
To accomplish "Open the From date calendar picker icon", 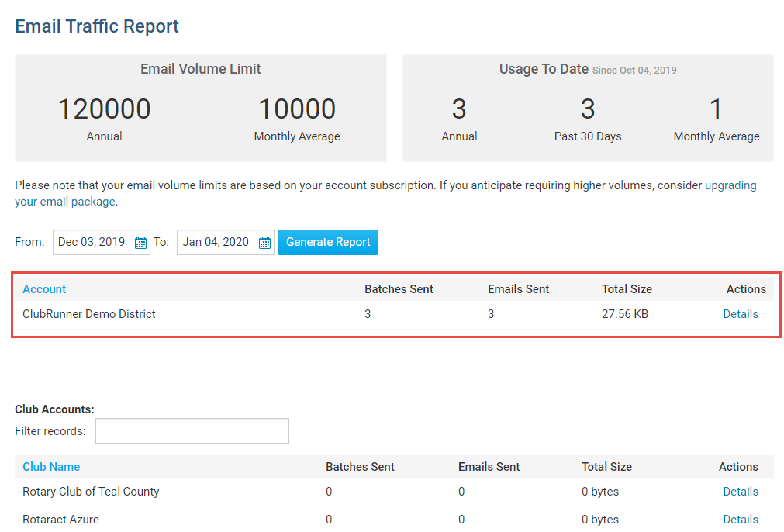I will (x=140, y=243).
